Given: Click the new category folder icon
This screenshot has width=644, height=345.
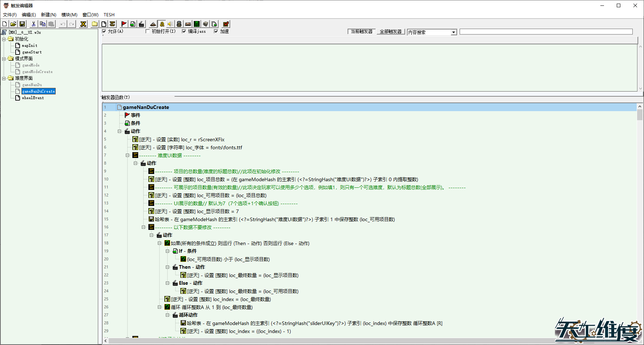Looking at the screenshot, I should (x=95, y=24).
